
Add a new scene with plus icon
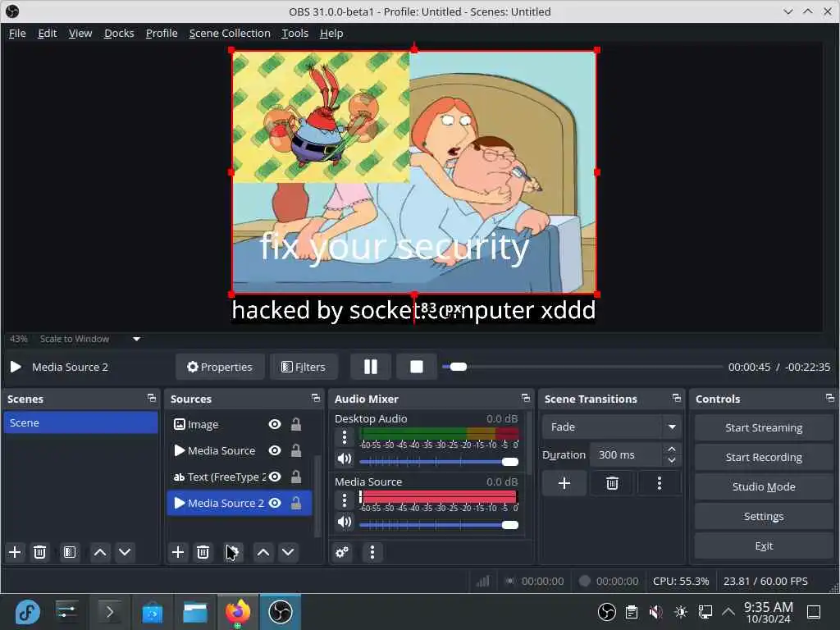15,552
